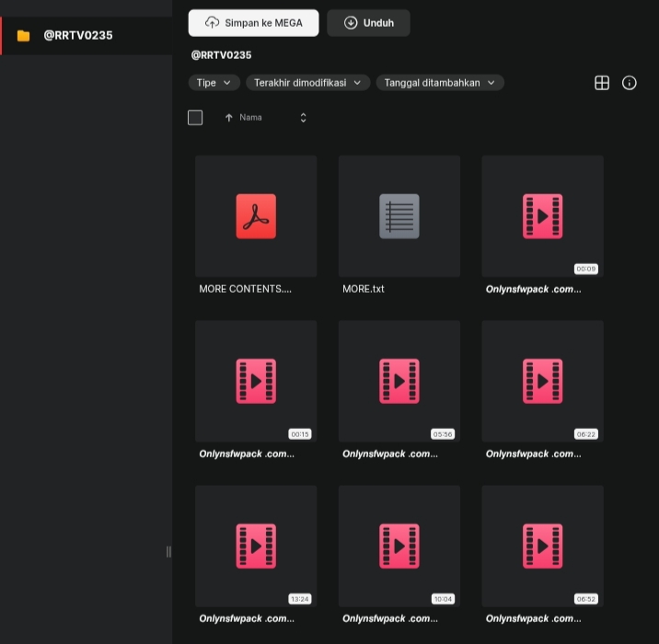
Task: Open the Terakhir dimodifikasi filter dropdown
Action: click(x=307, y=83)
